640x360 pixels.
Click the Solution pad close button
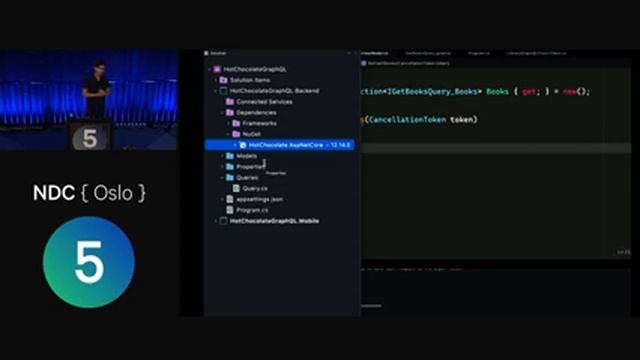(x=349, y=53)
